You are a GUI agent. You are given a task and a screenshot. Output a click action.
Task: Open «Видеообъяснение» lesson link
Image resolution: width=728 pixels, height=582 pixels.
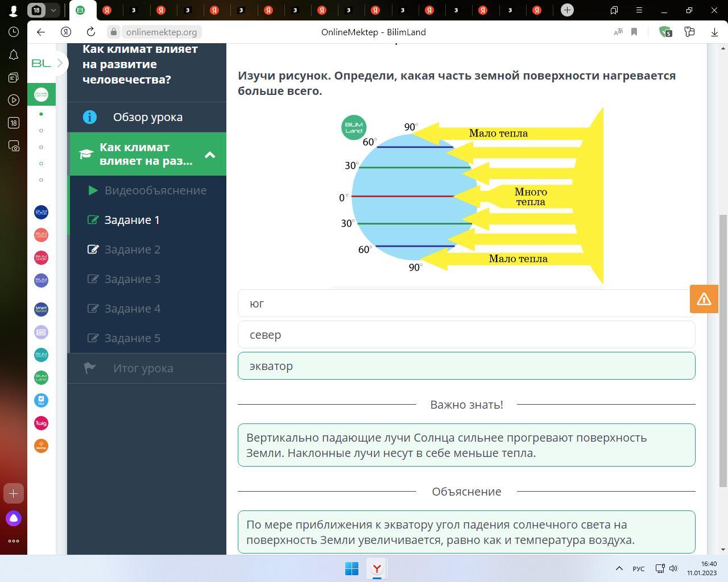point(155,190)
